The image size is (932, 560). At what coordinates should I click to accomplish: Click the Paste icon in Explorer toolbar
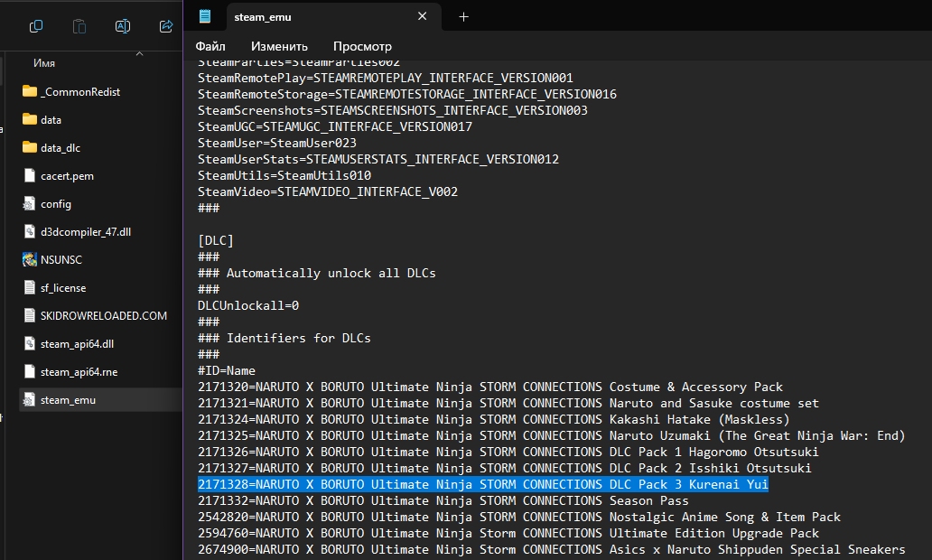coord(79,26)
